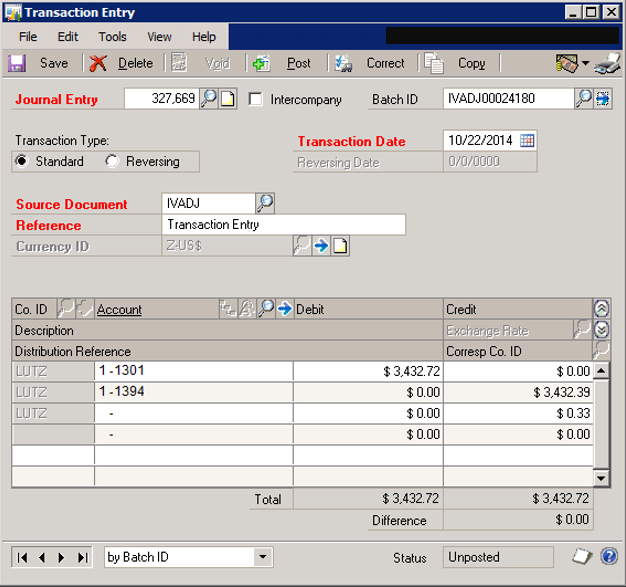Open the Help menu
The height and width of the screenshot is (587, 626).
(204, 37)
